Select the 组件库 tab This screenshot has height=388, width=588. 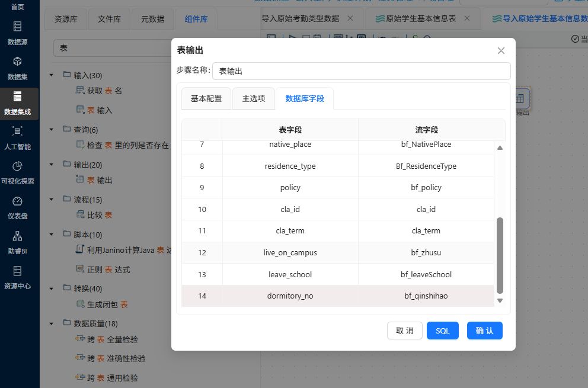coord(196,19)
